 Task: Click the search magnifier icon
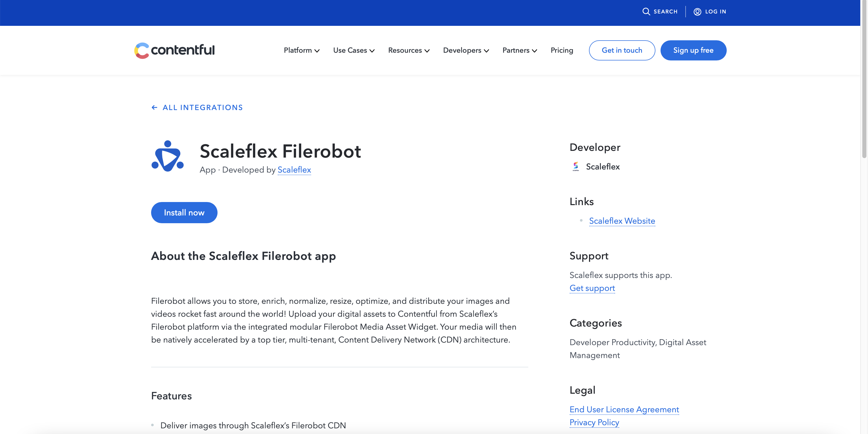[646, 11]
